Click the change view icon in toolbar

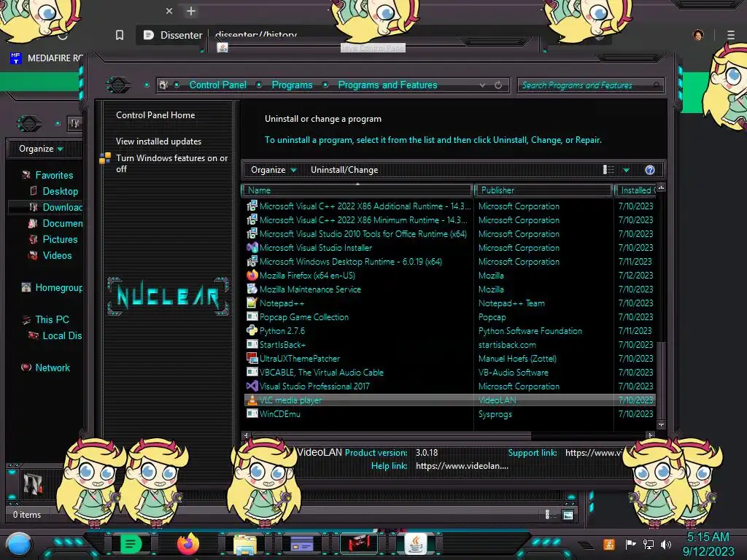tap(608, 170)
